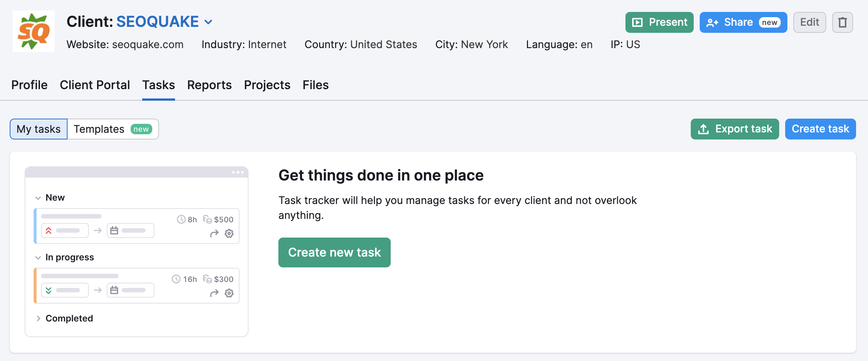Viewport: 868px width, 361px height.
Task: Click the gear icon in $300 task
Action: coord(229,293)
